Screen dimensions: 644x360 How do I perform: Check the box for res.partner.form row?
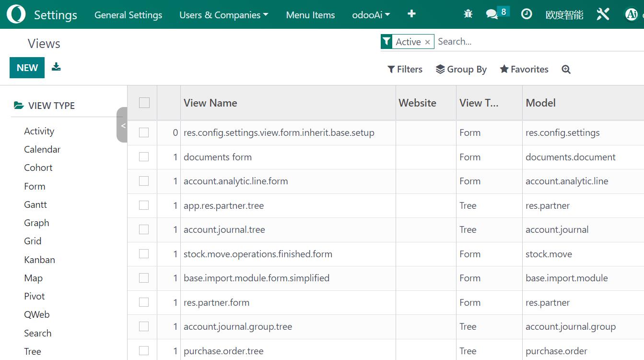144,302
